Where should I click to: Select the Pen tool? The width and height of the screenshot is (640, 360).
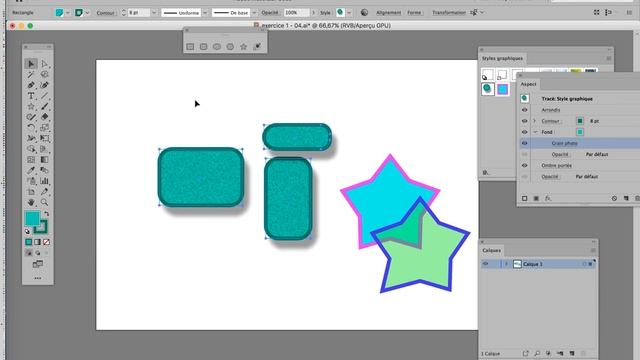tap(31, 85)
